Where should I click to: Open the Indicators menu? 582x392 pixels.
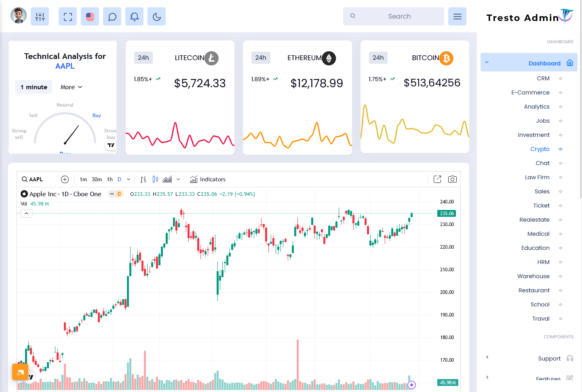[208, 179]
